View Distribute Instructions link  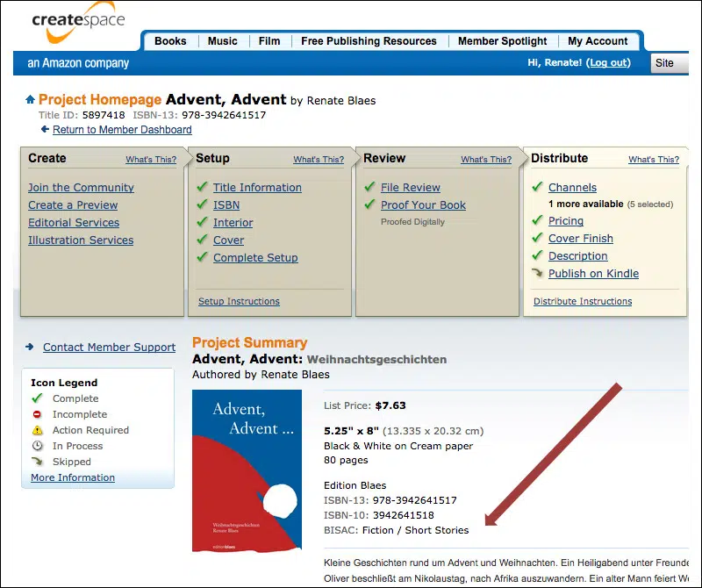(583, 301)
